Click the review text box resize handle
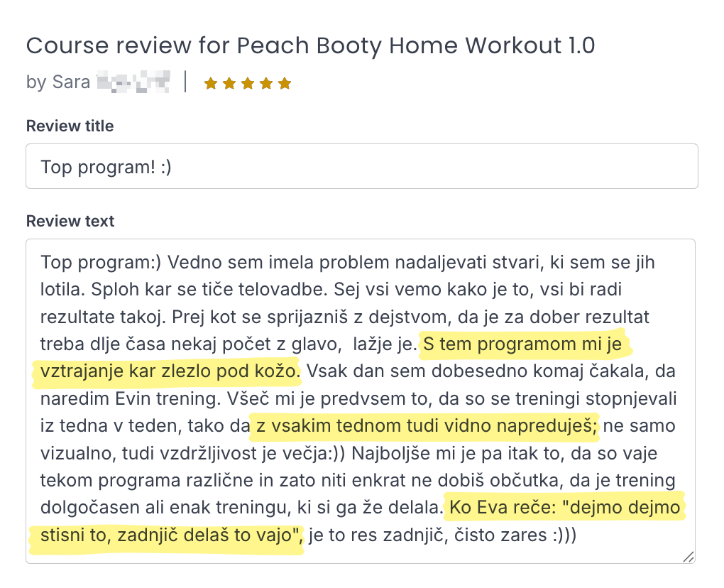 pos(688,557)
